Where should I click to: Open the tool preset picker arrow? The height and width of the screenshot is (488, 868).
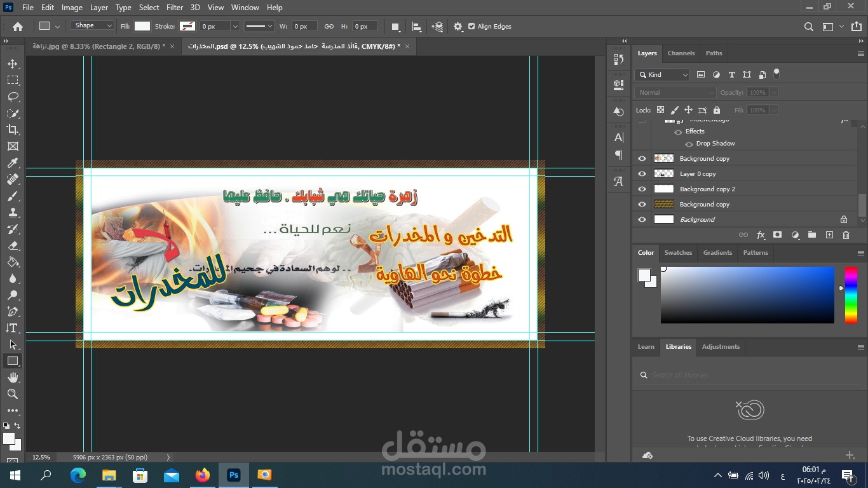[58, 27]
